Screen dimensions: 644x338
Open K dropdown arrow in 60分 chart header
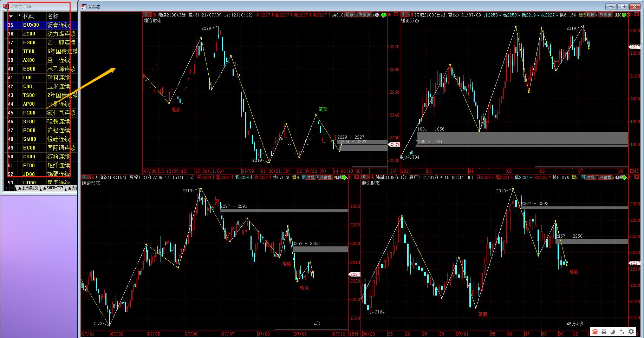click(369, 177)
